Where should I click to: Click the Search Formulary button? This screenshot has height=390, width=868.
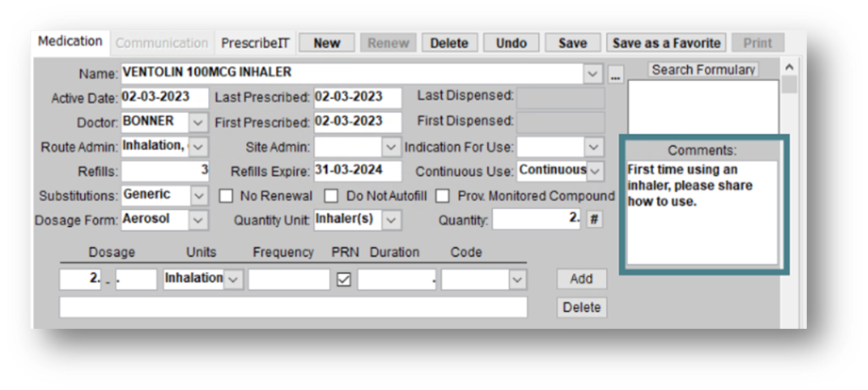pyautogui.click(x=703, y=70)
